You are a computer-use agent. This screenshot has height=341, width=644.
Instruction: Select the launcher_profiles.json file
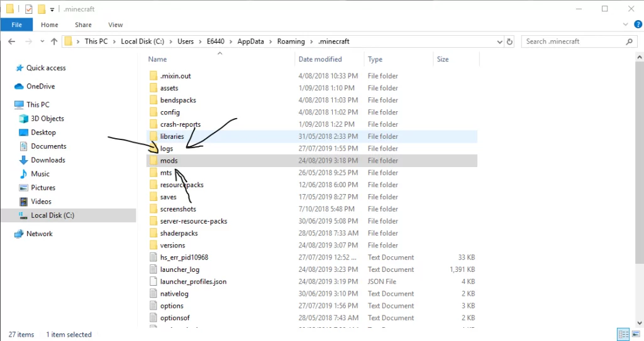point(193,281)
